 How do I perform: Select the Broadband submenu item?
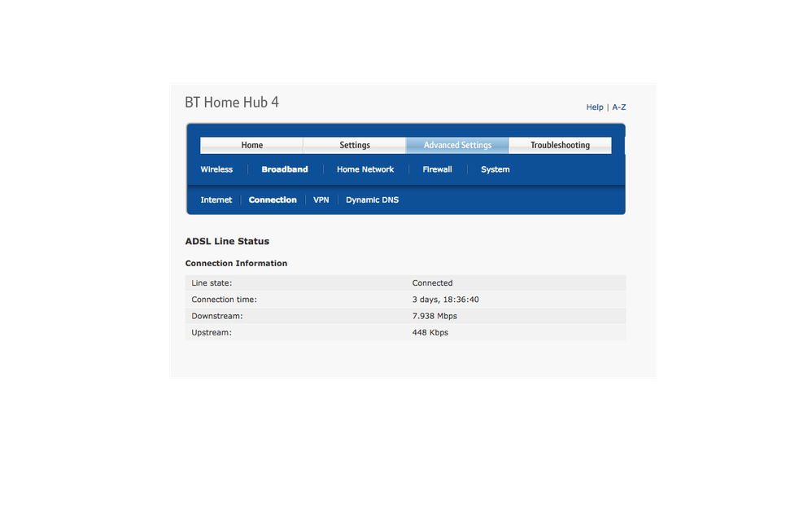pos(284,169)
